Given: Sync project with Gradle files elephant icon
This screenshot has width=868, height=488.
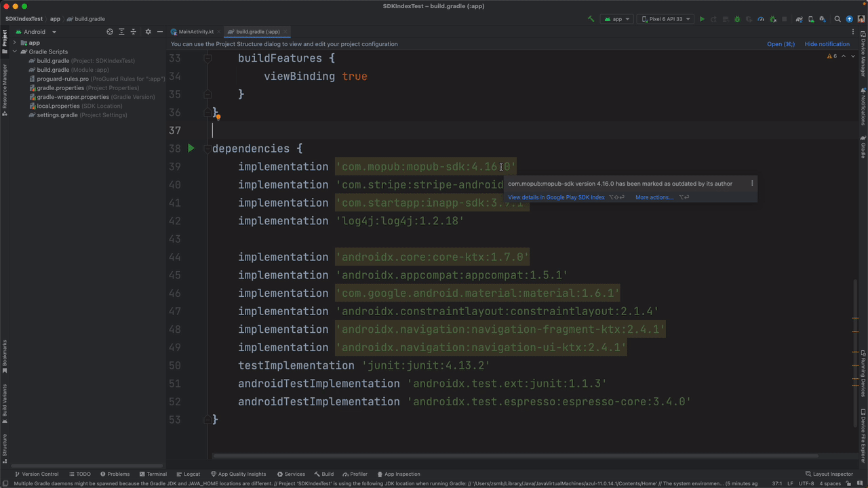Looking at the screenshot, I should pos(800,19).
